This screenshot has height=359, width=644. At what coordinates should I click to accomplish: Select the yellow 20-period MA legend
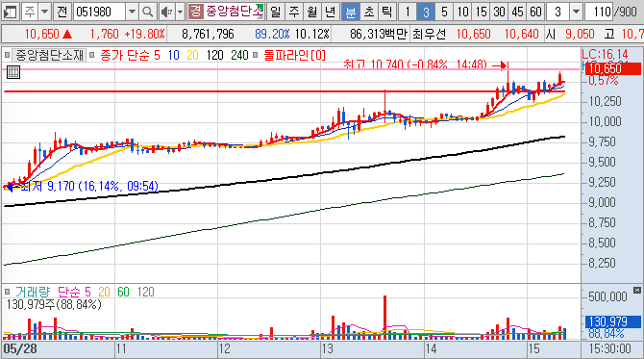click(x=192, y=55)
